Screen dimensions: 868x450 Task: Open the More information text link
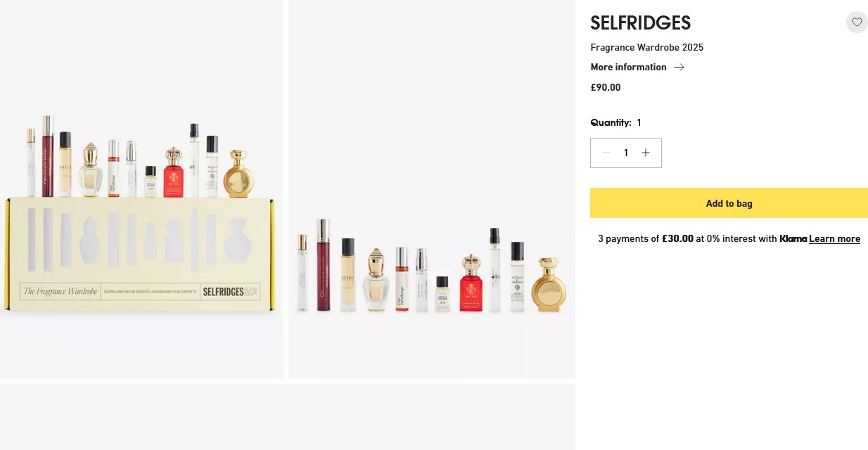(628, 67)
